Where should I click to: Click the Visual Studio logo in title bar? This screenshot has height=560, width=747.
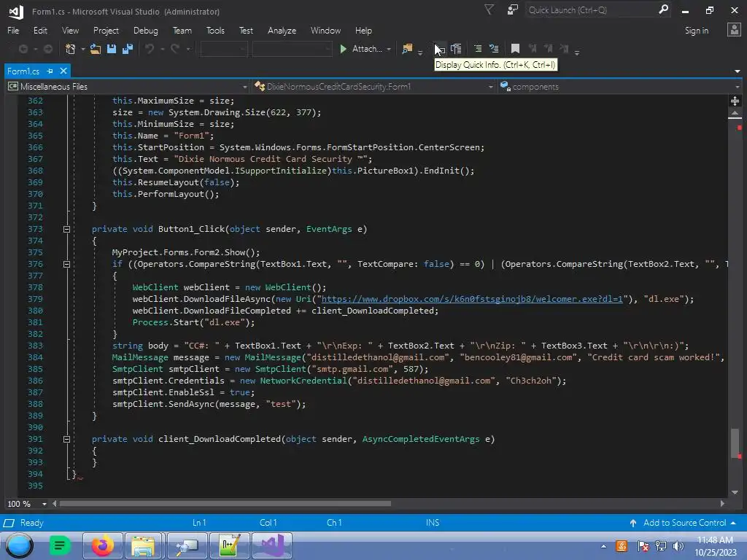(16, 12)
